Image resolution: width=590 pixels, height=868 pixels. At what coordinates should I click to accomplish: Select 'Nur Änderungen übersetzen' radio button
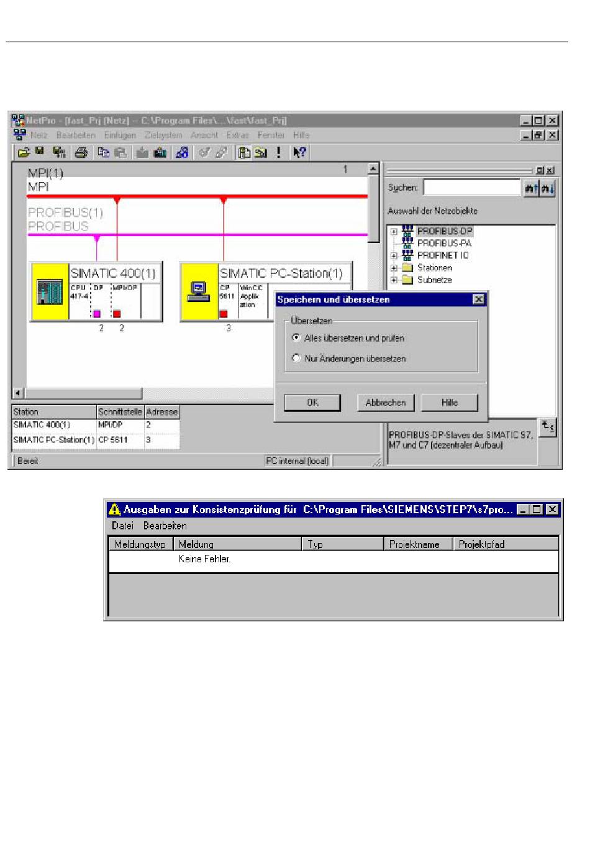(x=296, y=358)
